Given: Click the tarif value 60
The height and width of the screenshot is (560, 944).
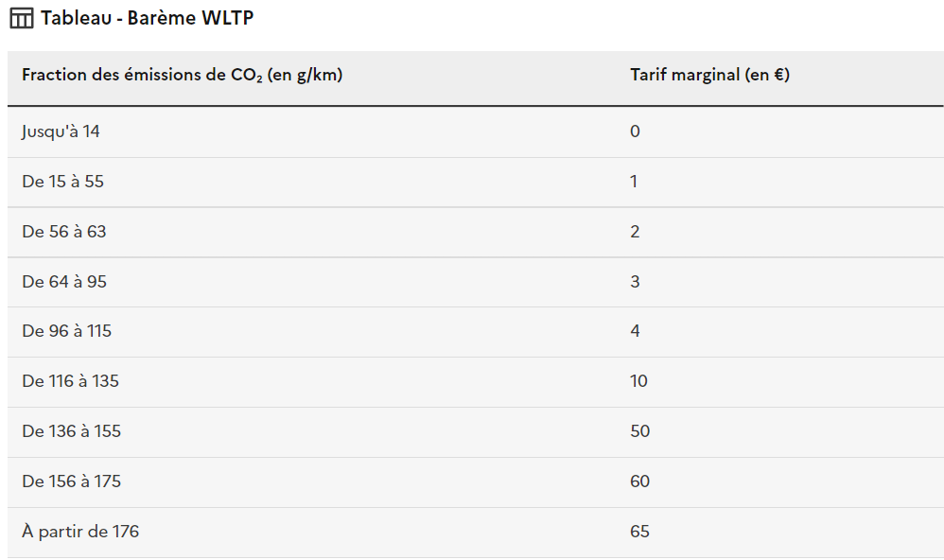Looking at the screenshot, I should pos(640,481).
